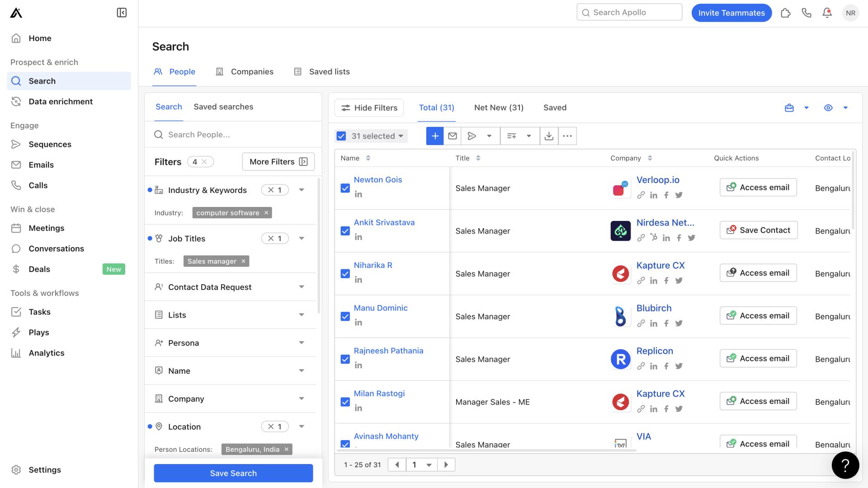Click the Search Apollo field

click(x=629, y=12)
